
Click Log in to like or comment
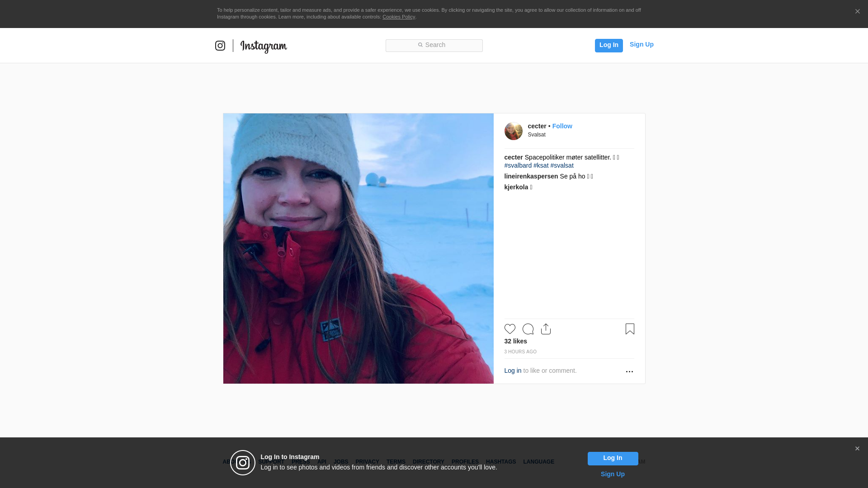513,371
